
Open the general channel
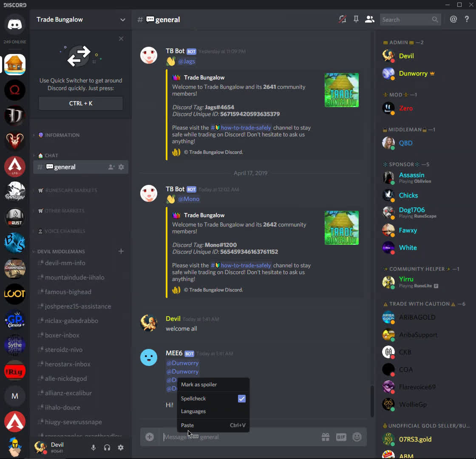pos(80,167)
